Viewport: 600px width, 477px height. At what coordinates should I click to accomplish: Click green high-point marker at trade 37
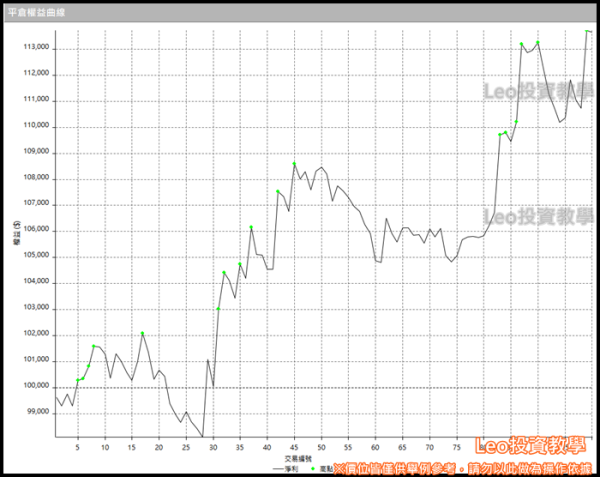click(x=251, y=227)
